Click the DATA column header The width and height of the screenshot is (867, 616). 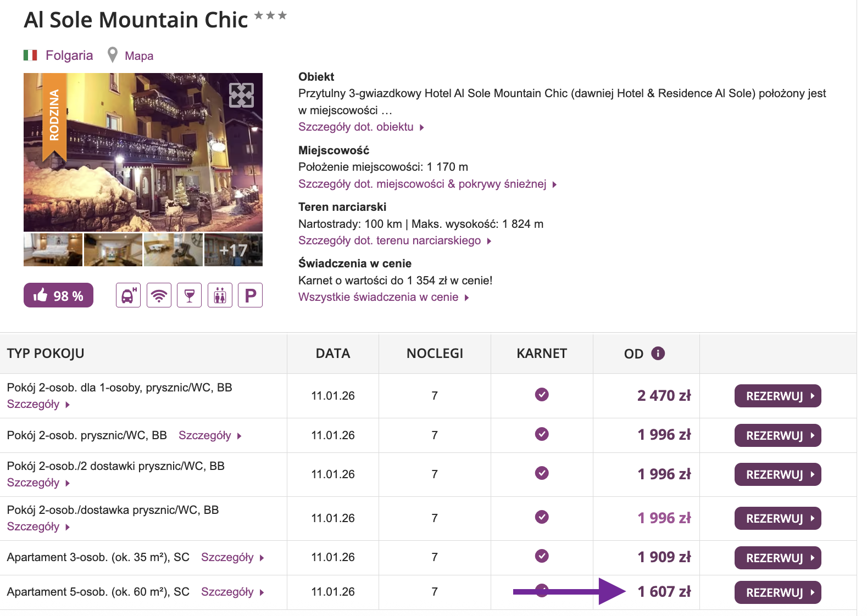point(332,354)
